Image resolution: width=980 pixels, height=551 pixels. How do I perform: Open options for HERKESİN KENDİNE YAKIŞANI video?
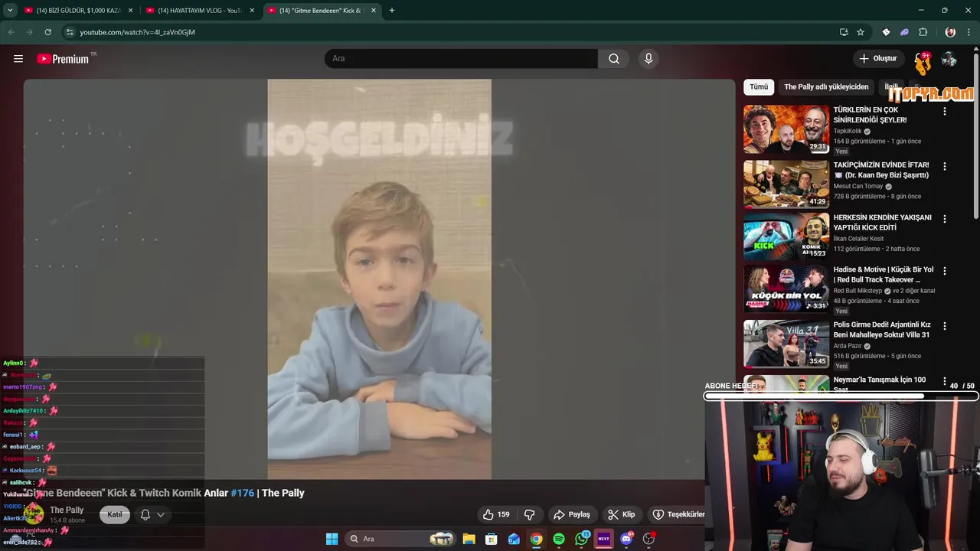(944, 219)
